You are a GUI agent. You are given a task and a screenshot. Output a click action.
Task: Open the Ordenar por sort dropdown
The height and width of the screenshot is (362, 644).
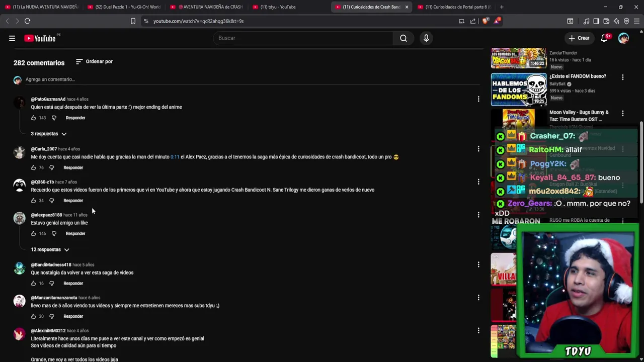point(94,61)
